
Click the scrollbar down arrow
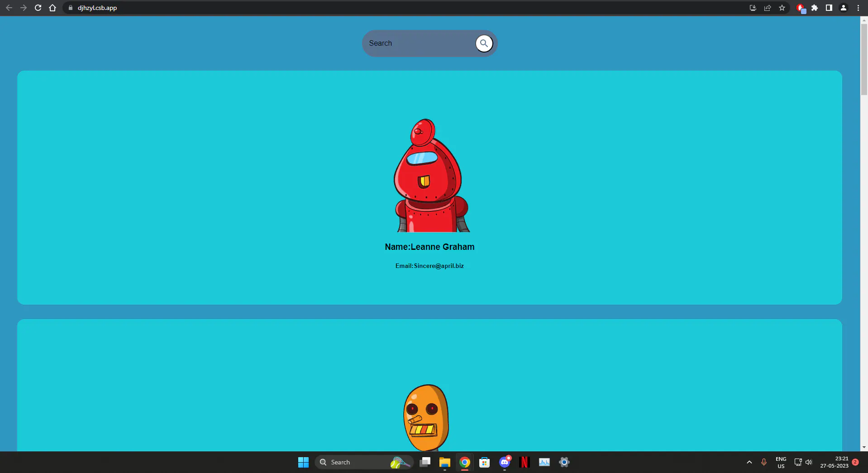864,447
